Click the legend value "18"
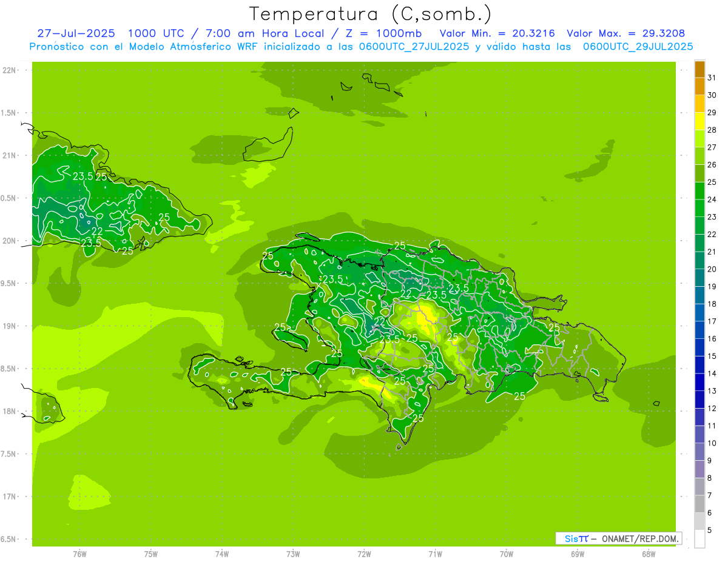The height and width of the screenshot is (562, 728). click(712, 304)
